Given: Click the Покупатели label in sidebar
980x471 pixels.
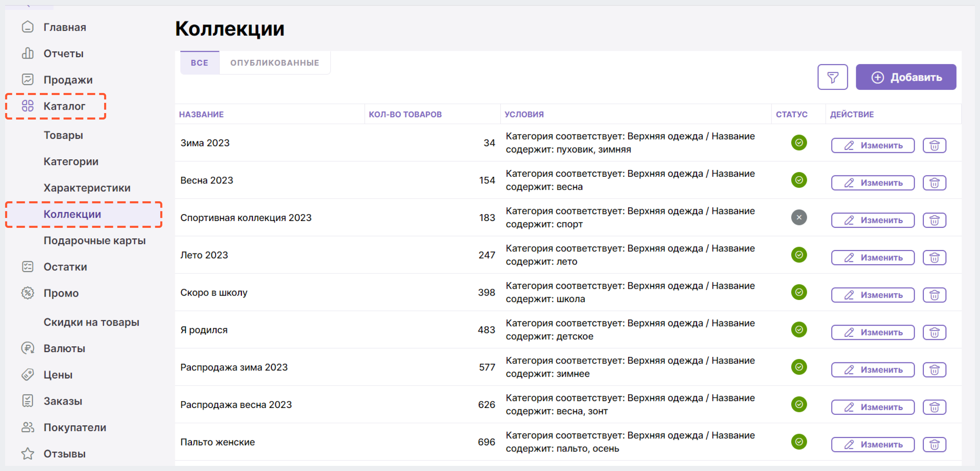Looking at the screenshot, I should coord(75,427).
